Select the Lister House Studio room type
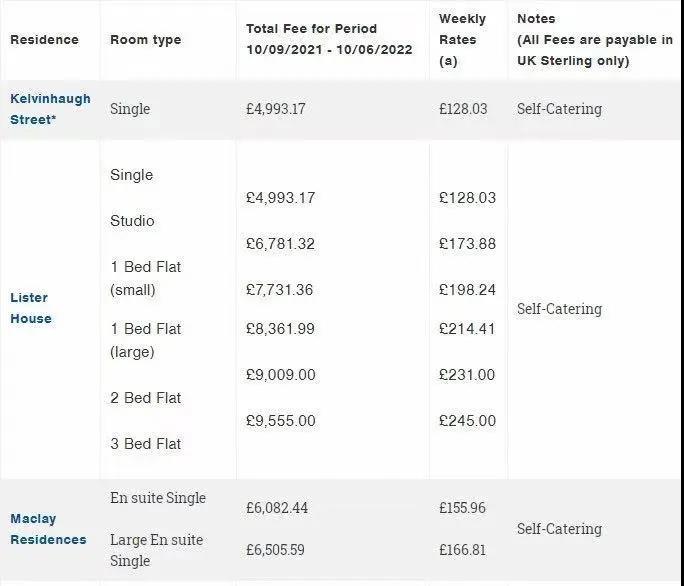The width and height of the screenshot is (684, 586). click(132, 221)
